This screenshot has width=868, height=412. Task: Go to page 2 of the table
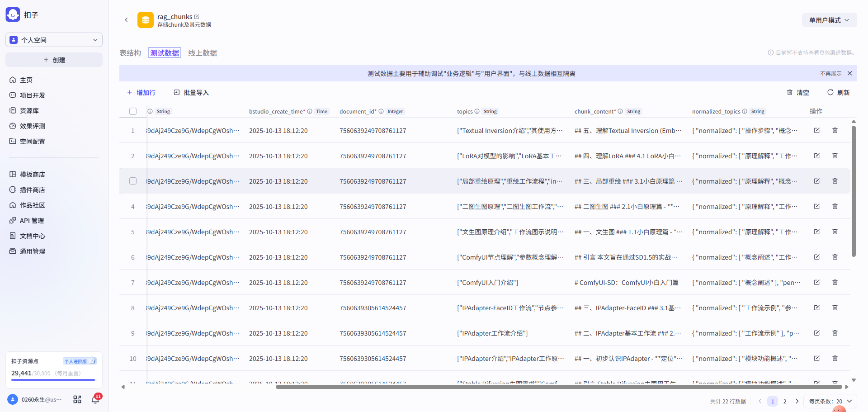pyautogui.click(x=785, y=401)
